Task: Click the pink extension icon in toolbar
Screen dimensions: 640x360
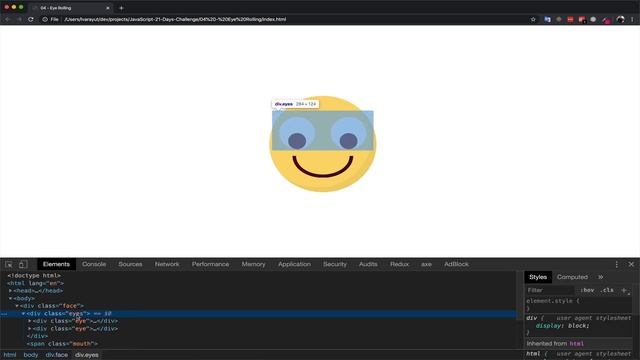Action: click(x=607, y=19)
